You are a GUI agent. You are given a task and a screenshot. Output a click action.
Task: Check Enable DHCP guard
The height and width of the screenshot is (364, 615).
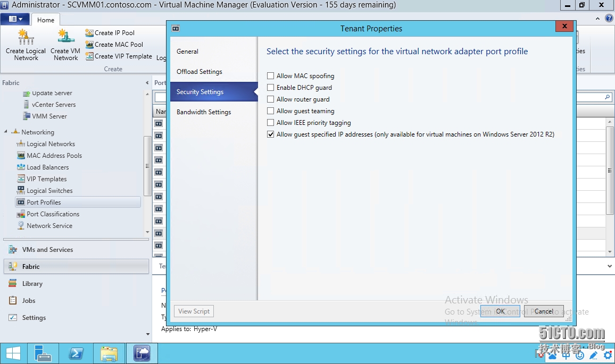click(x=271, y=87)
